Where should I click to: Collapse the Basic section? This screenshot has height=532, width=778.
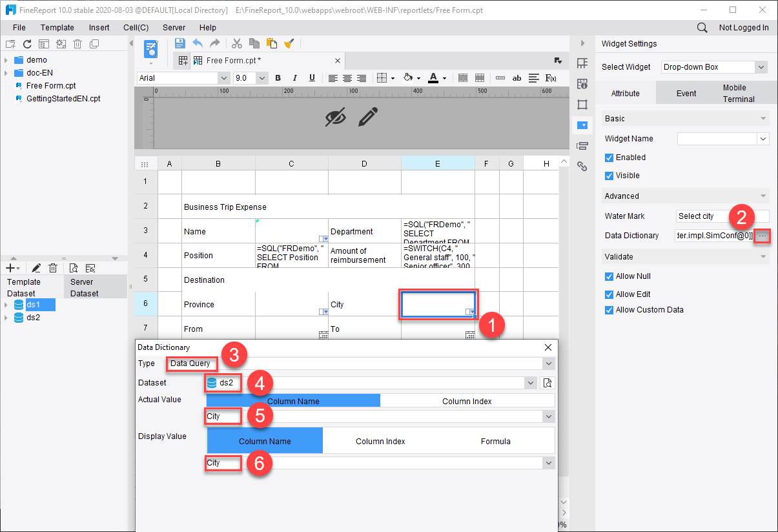click(764, 119)
